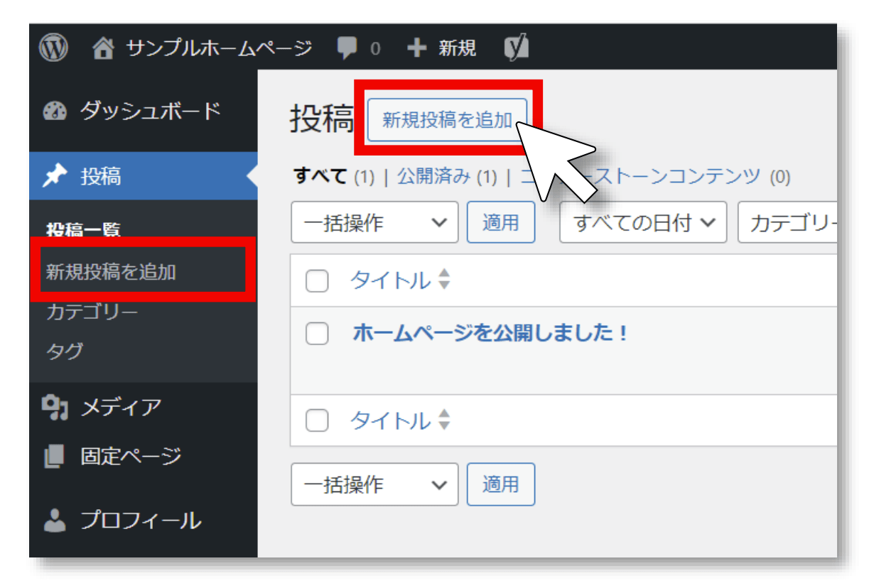Click the plus icon for 新規
The image size is (874, 588).
point(416,48)
